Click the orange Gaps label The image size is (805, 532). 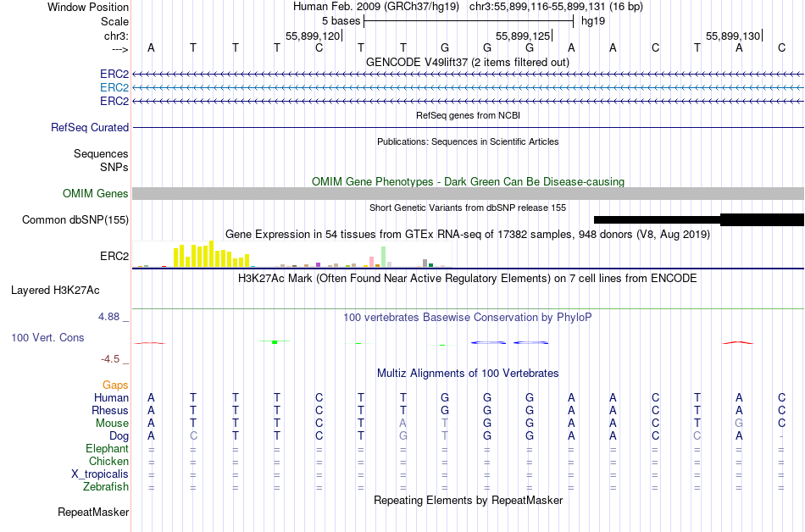click(x=115, y=385)
